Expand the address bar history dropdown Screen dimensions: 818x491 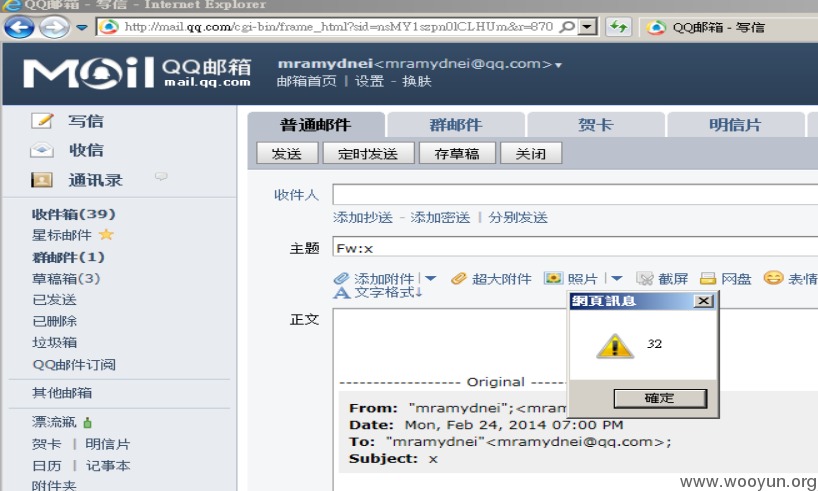tap(588, 27)
